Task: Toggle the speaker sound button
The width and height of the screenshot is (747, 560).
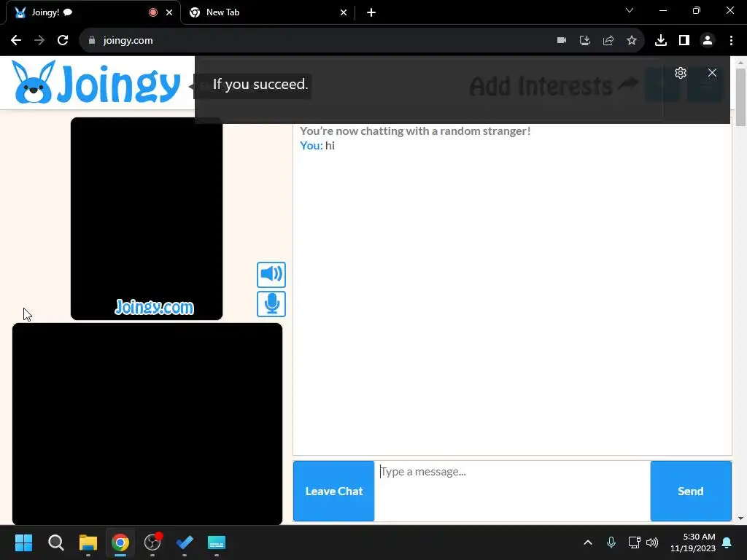Action: (x=271, y=274)
